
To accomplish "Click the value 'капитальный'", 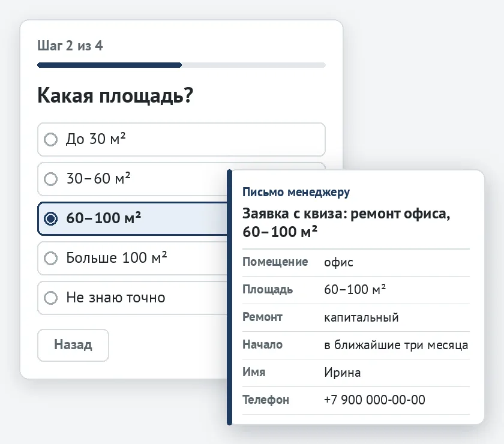I will pos(361,317).
